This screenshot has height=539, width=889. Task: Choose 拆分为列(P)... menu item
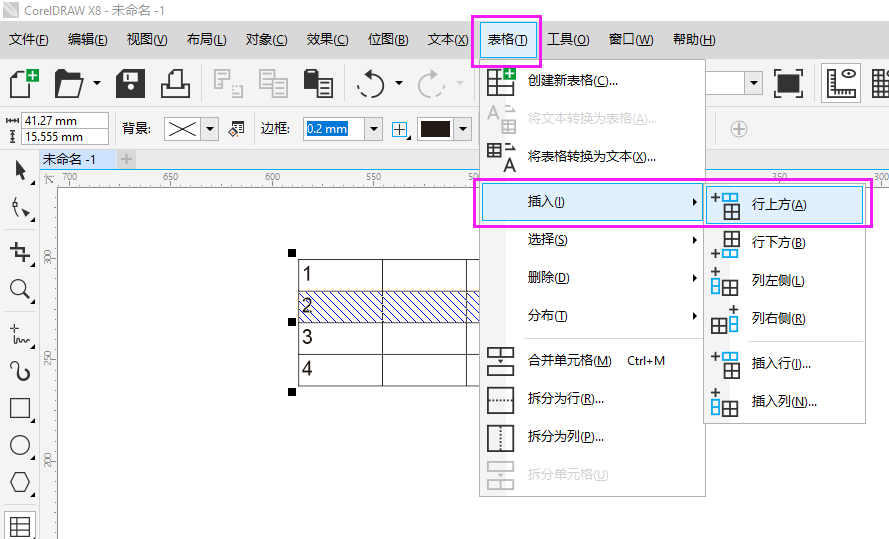click(592, 437)
